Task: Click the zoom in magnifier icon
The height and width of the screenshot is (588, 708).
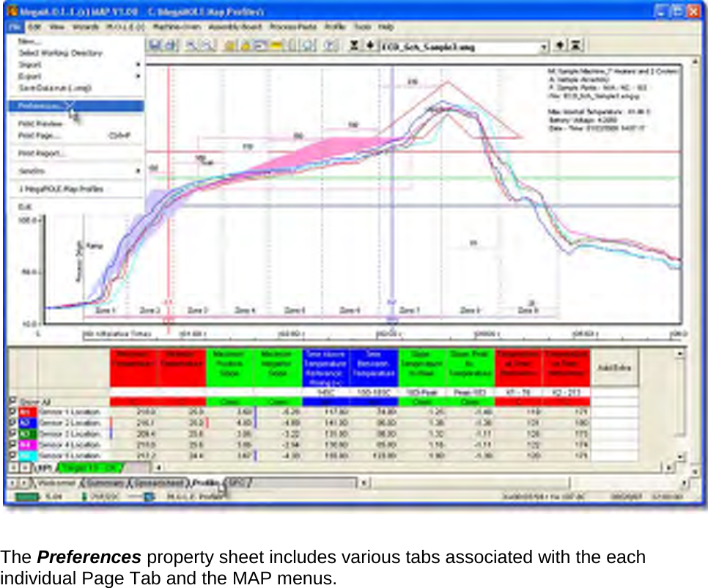Action: pyautogui.click(x=191, y=45)
